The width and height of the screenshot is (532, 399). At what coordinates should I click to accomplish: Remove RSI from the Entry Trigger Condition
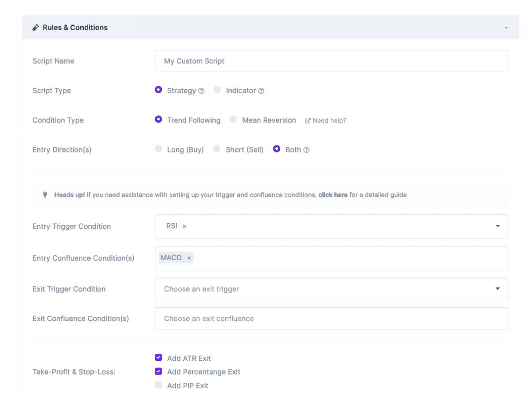click(x=184, y=226)
